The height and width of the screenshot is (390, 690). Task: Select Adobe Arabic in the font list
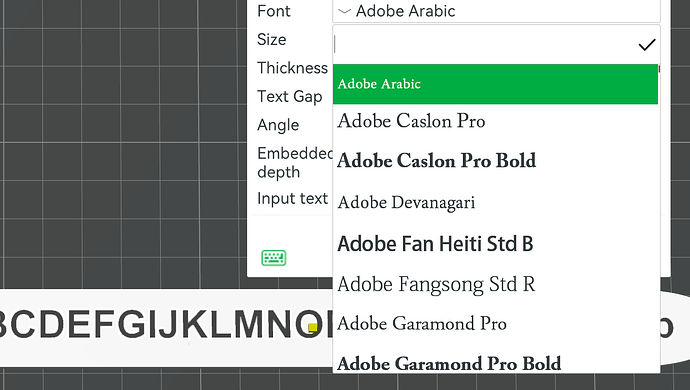(x=495, y=84)
